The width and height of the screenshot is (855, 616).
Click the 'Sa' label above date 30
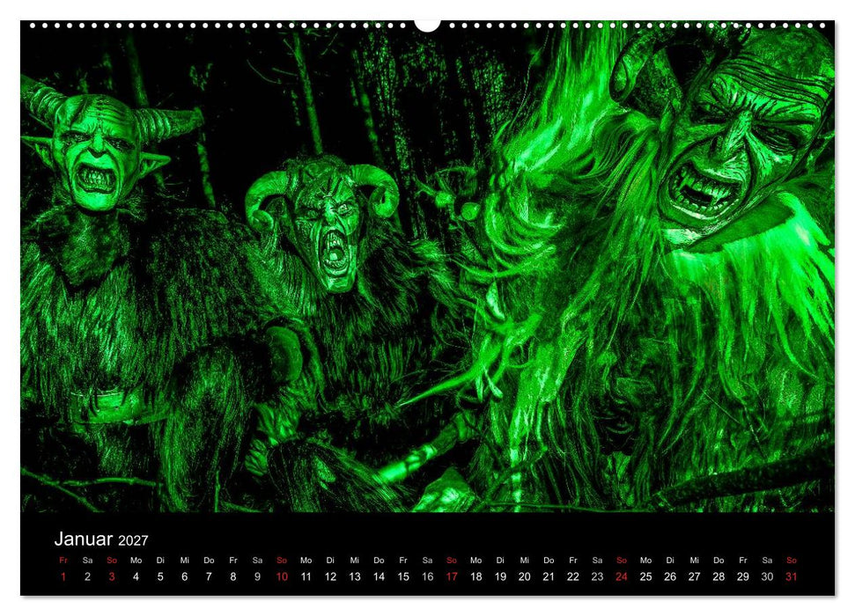(767, 561)
